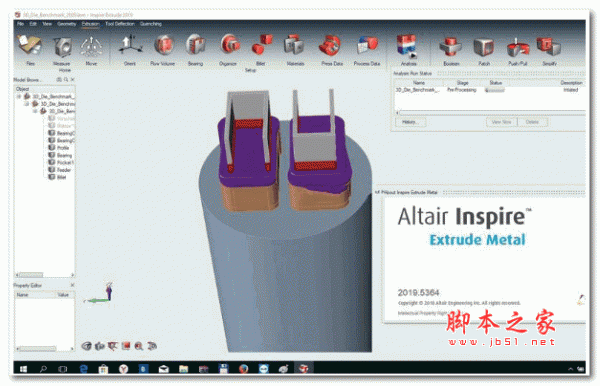Open the View menu
600x386 pixels.
click(47, 24)
